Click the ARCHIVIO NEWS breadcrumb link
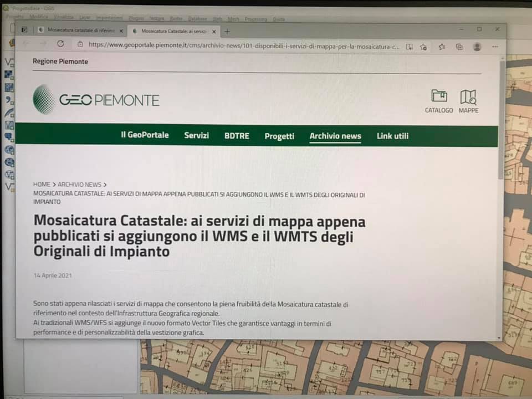This screenshot has height=399, width=532. click(79, 185)
